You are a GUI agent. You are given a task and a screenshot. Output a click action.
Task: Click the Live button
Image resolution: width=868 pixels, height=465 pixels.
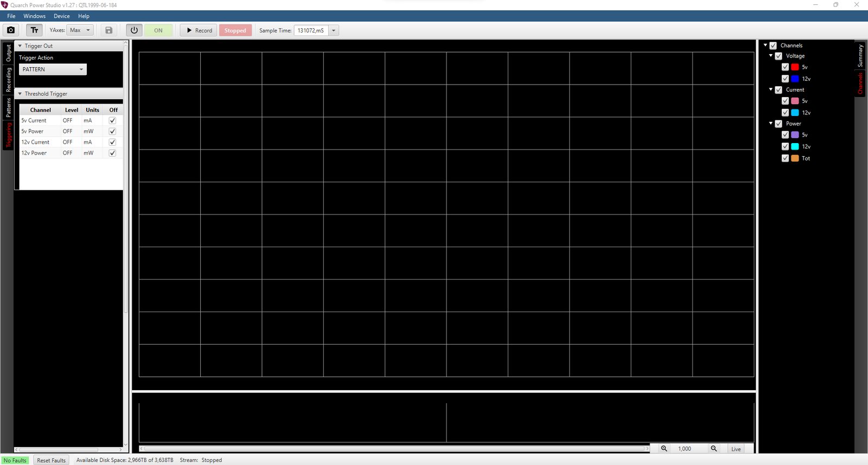pos(736,449)
